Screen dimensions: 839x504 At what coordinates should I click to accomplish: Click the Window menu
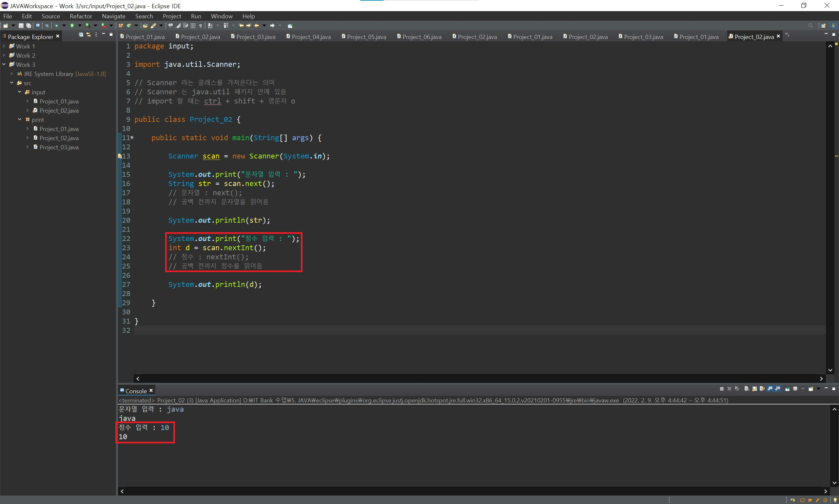click(x=222, y=16)
